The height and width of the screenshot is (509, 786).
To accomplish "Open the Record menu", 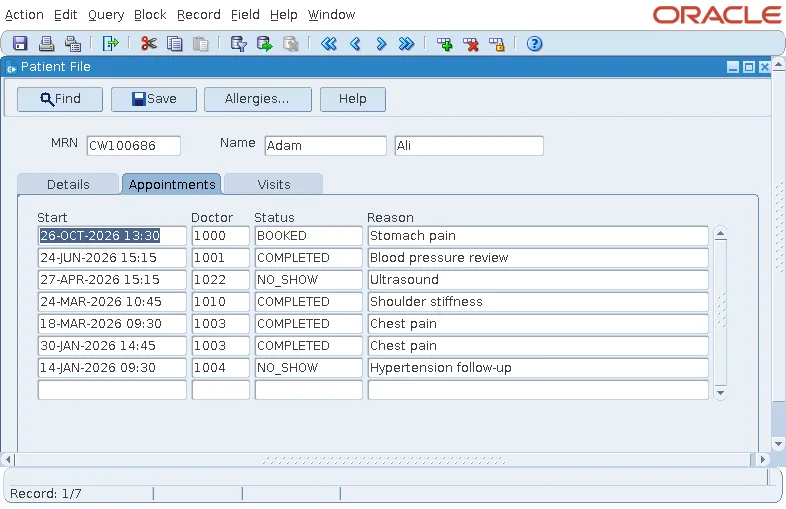I will (x=199, y=15).
